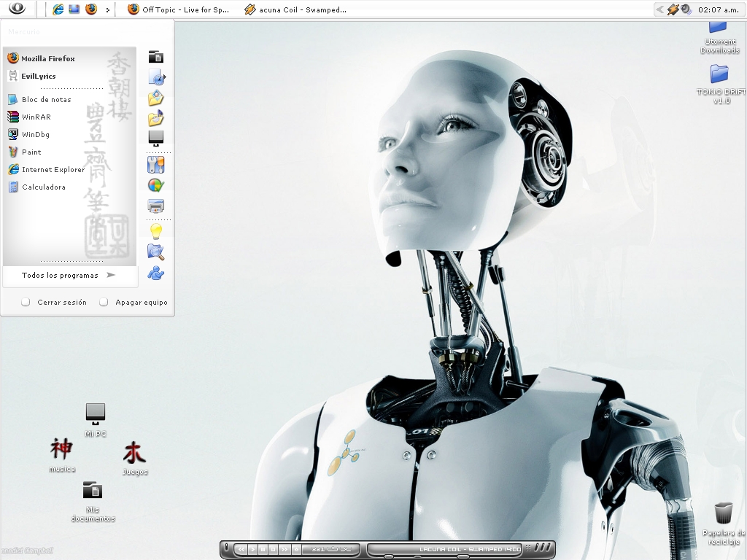Open WinDbg from the start menu
Image resolution: width=747 pixels, height=560 pixels.
(28, 135)
